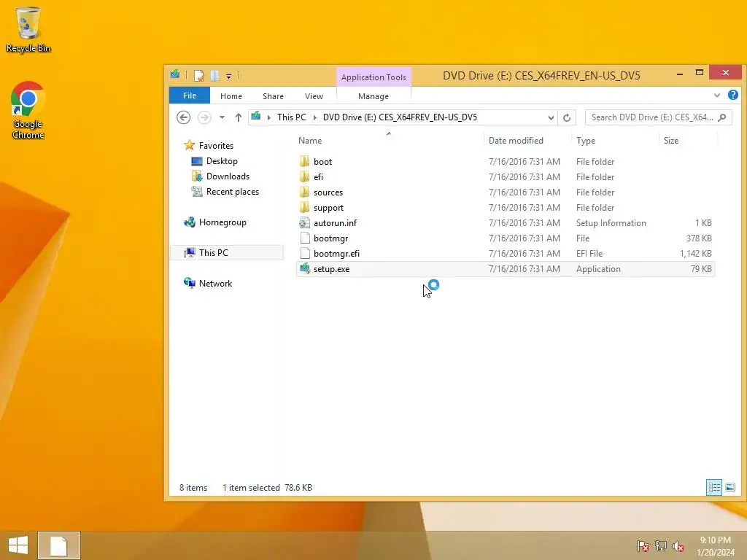Switch to Details view in status bar
Image resolution: width=747 pixels, height=560 pixels.
pyautogui.click(x=713, y=487)
